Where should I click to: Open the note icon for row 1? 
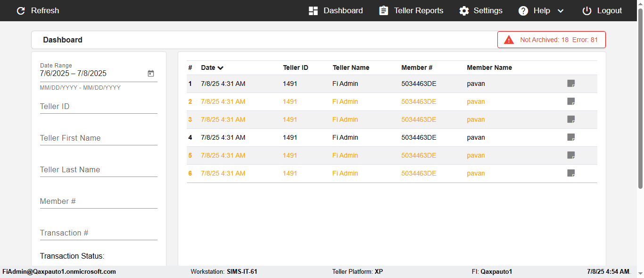571,84
